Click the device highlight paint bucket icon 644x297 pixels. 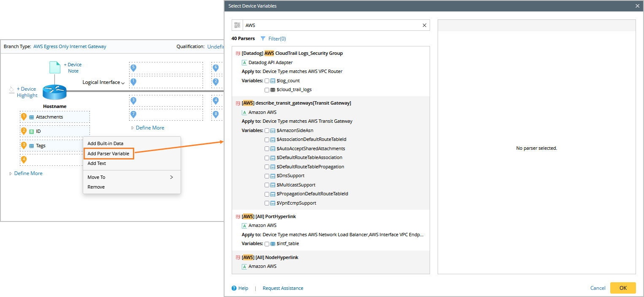[12, 89]
